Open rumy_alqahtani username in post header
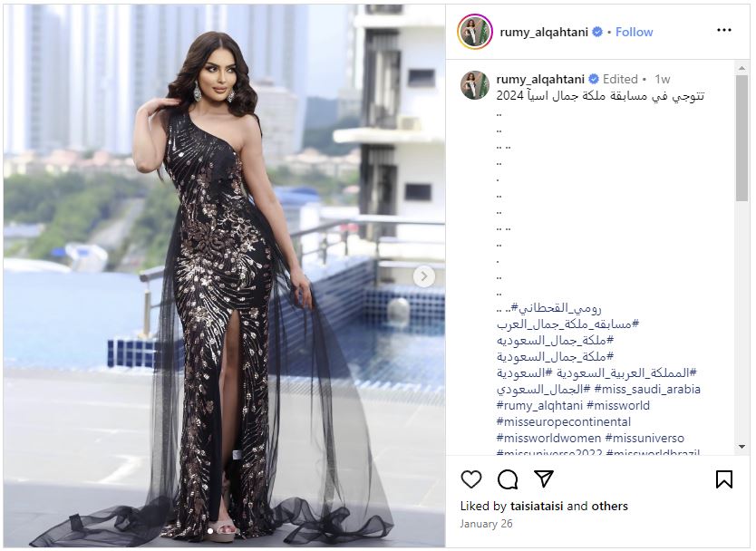The width and height of the screenshot is (756, 551). [544, 32]
